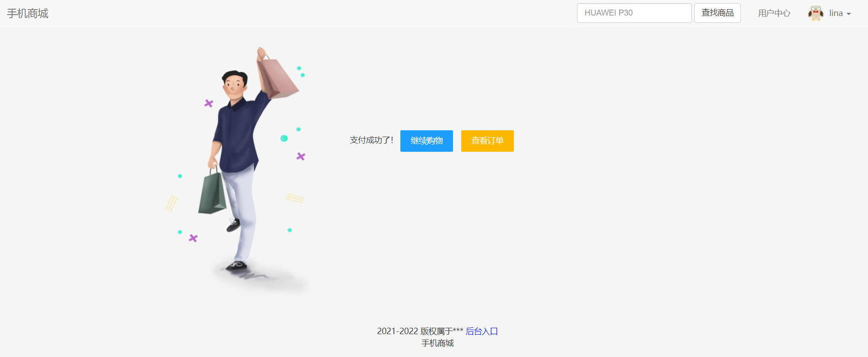
Task: Click the 查找商品 search button
Action: 717,13
